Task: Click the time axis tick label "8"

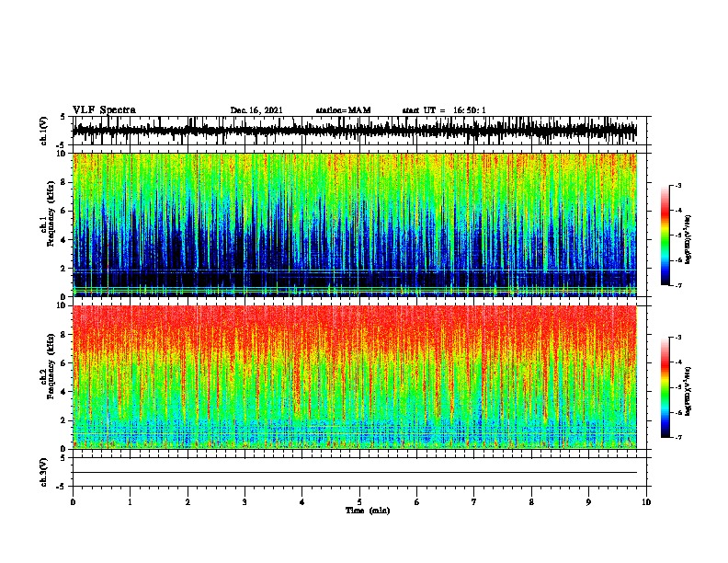Action: pyautogui.click(x=531, y=502)
